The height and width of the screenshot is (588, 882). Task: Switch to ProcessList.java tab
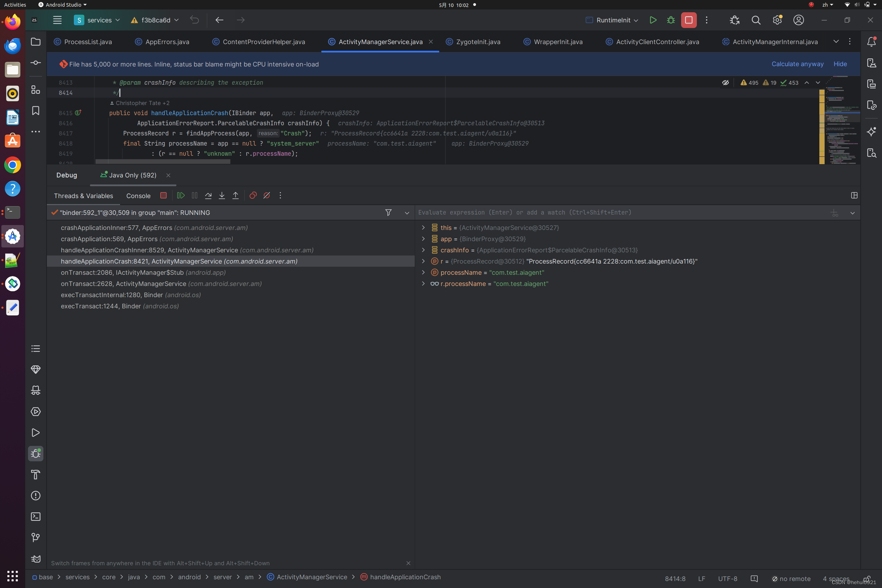click(x=83, y=42)
